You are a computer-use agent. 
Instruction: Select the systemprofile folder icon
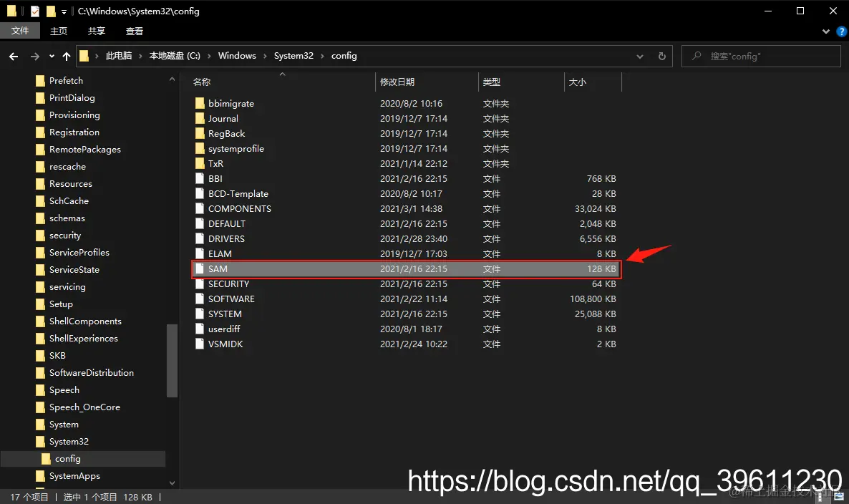[200, 148]
